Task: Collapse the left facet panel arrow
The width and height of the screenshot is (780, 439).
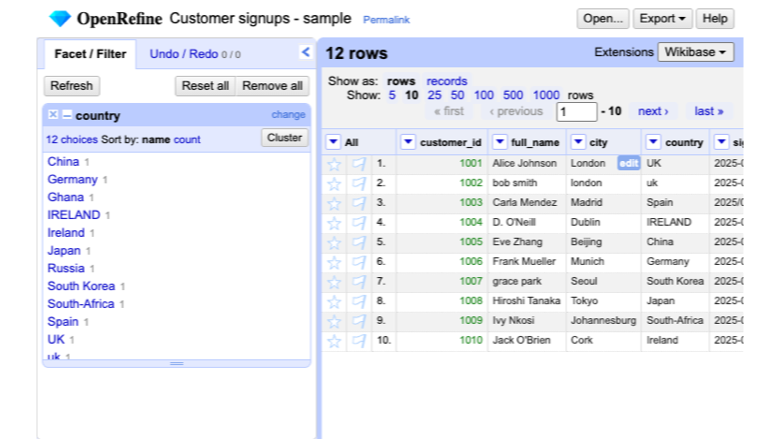Action: pos(305,52)
